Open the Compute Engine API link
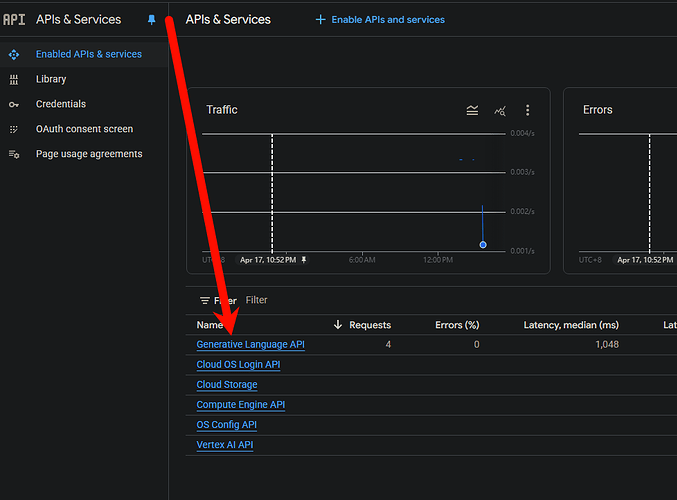The height and width of the screenshot is (500, 677). (x=240, y=405)
